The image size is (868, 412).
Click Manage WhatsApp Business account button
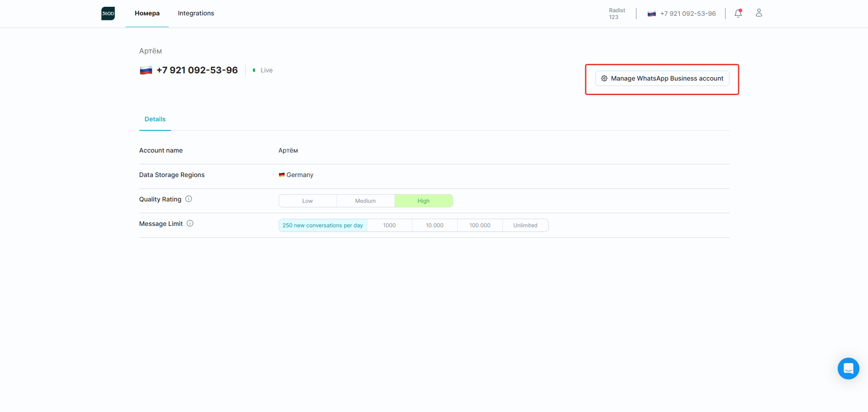coord(662,78)
